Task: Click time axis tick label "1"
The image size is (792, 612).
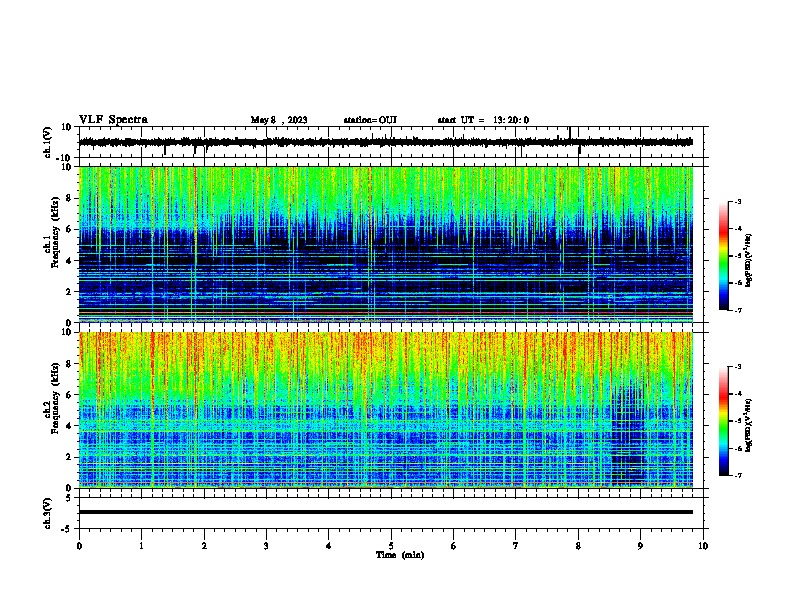Action: tap(141, 546)
